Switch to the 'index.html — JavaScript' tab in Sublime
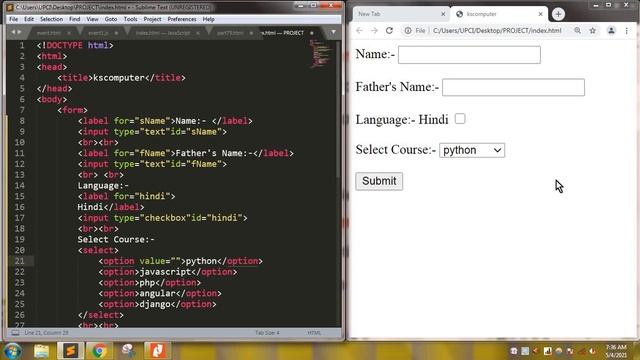The width and height of the screenshot is (640, 360). (x=163, y=33)
